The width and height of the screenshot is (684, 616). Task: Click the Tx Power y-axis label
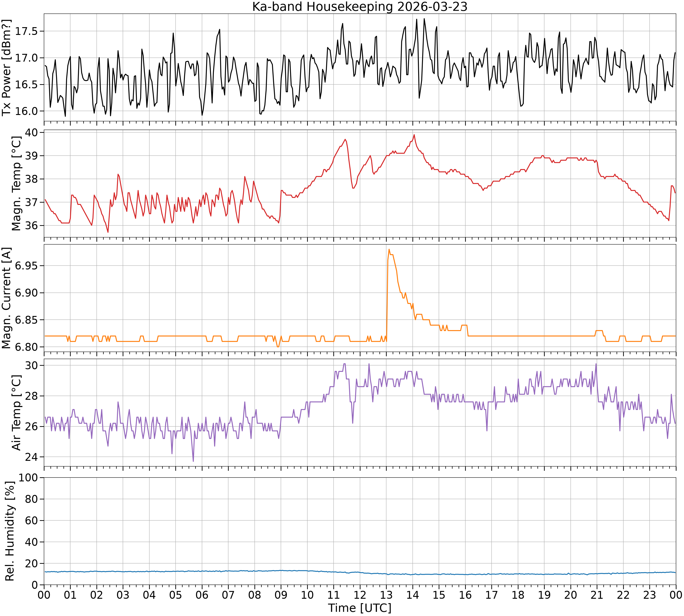7,68
